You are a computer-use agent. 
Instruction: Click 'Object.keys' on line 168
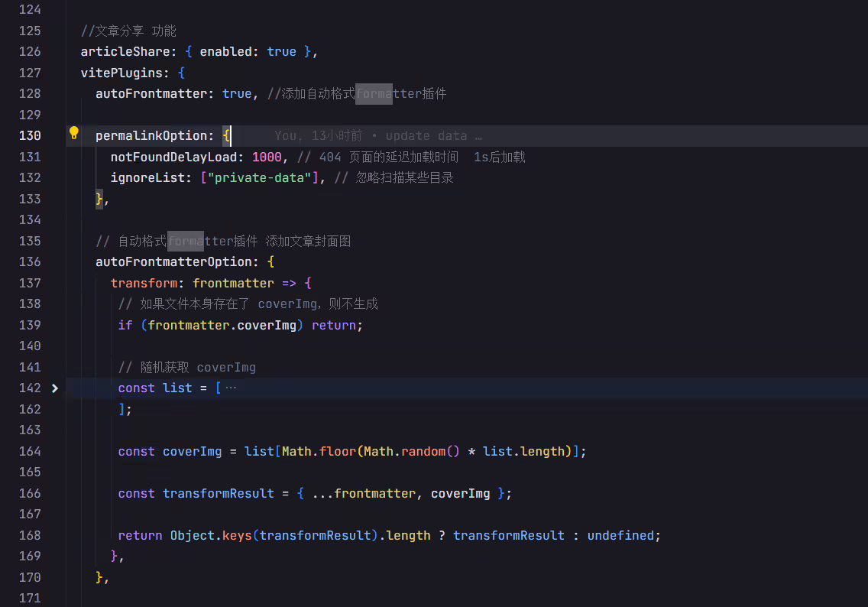[211, 536]
